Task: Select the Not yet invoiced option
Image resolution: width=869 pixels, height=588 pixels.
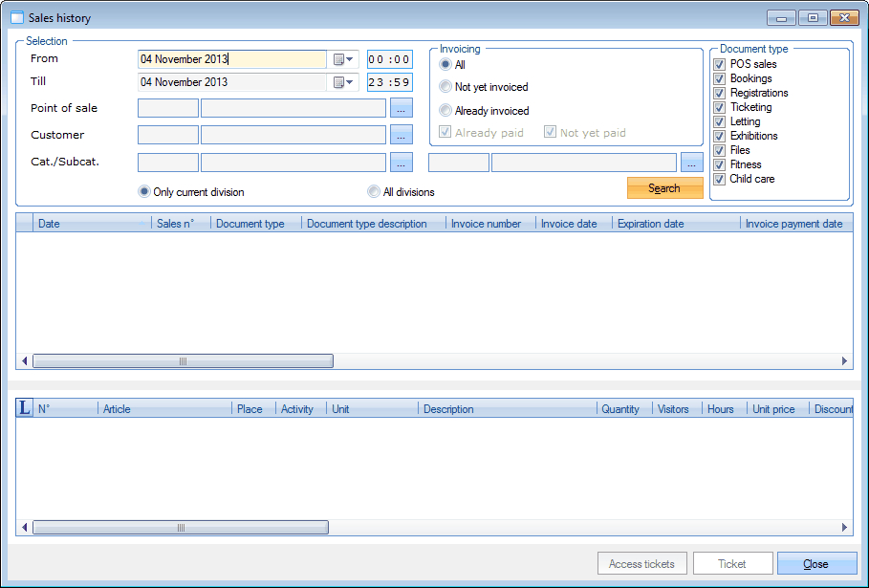Action: 445,87
